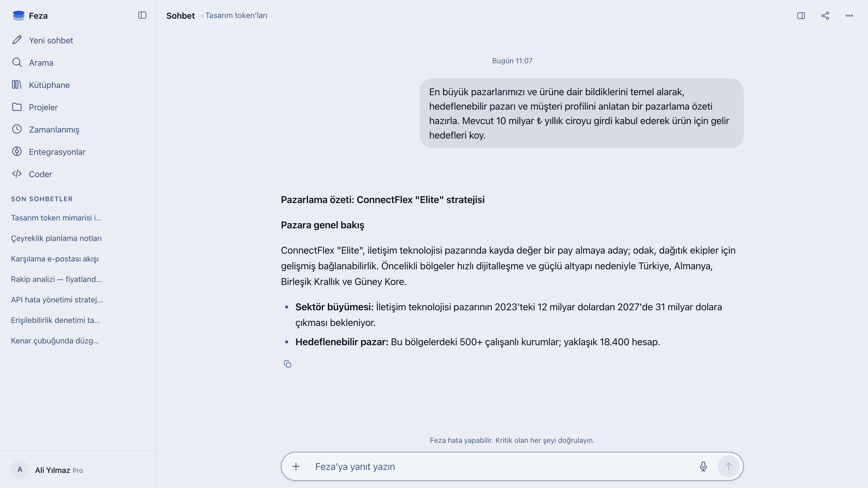Click the microphone voice input icon

click(703, 466)
